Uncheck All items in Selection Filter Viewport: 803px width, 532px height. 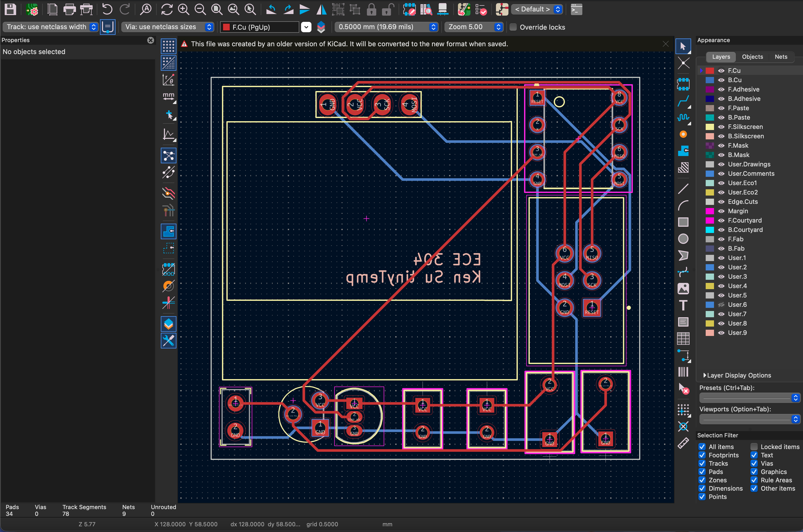(702, 447)
